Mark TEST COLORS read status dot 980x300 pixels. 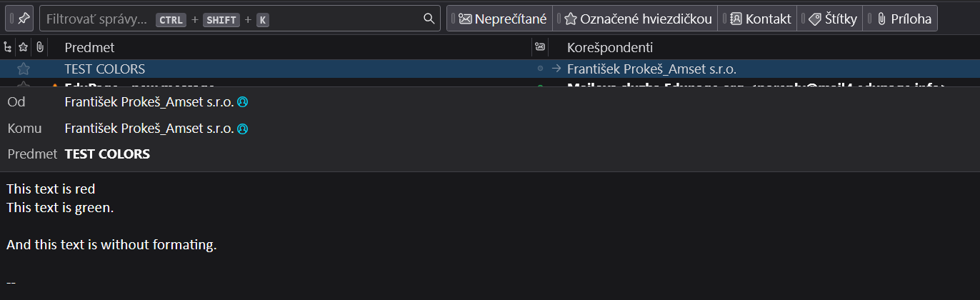click(x=540, y=69)
